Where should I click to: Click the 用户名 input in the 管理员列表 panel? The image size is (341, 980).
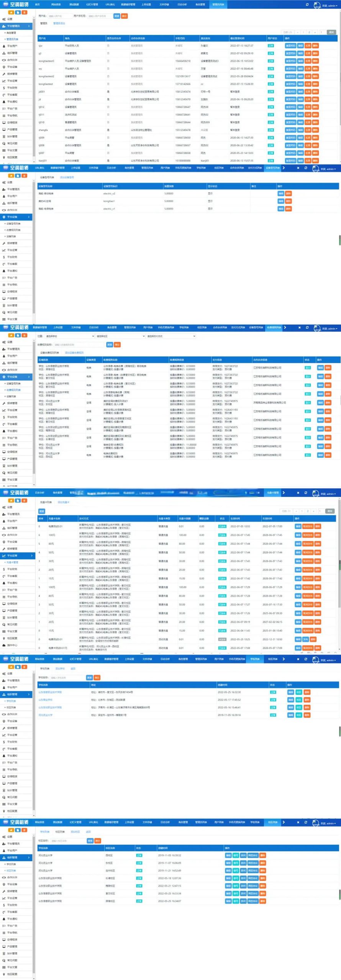point(60,16)
